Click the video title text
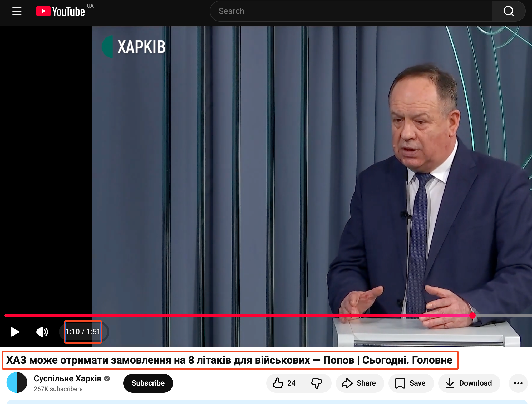This screenshot has width=532, height=404. click(229, 360)
